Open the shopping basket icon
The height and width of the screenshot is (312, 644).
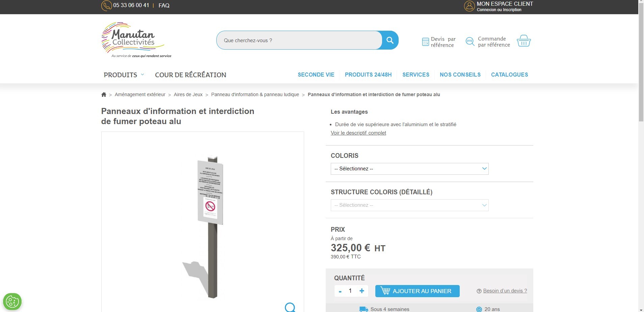524,41
